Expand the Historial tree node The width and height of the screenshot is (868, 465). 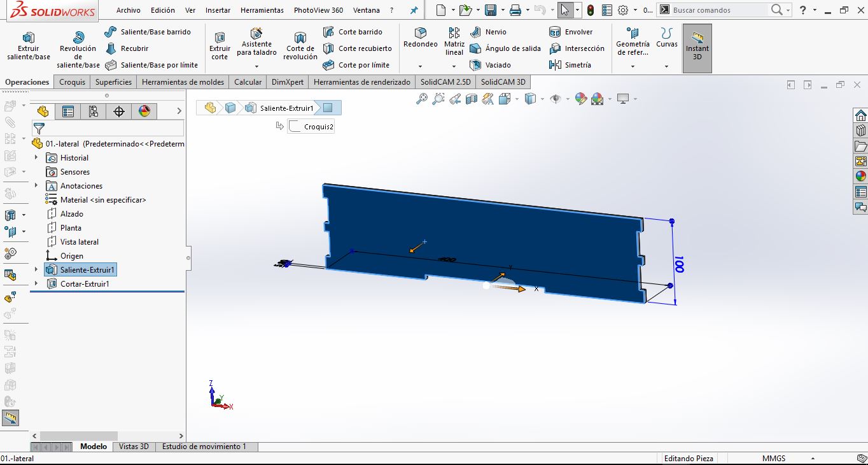36,157
